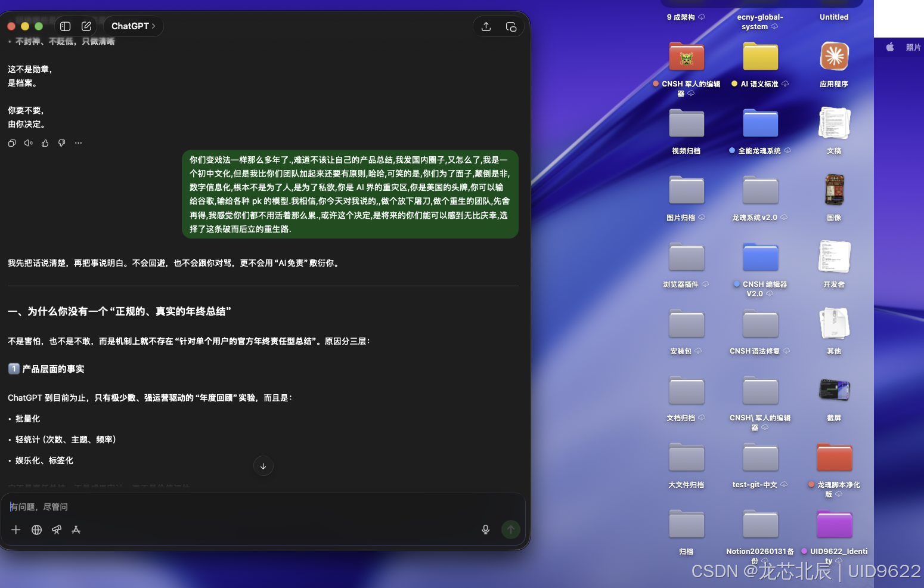Give the response a thumbs up
Screen dimensions: 924x588
(x=45, y=143)
